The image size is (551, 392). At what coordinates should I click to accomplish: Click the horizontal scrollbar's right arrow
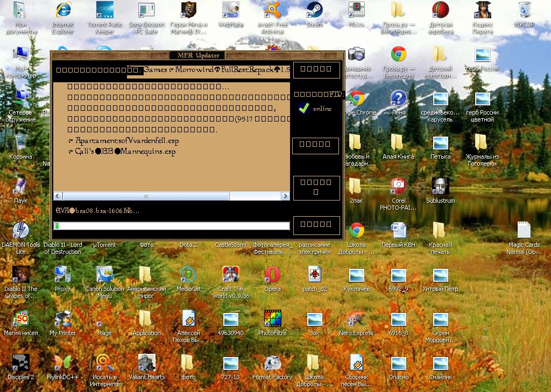tap(285, 196)
